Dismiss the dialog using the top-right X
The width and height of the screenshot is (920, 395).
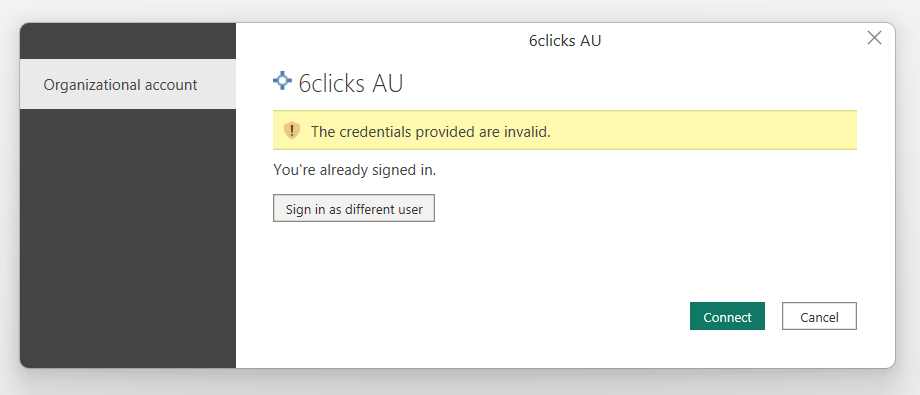tap(874, 38)
